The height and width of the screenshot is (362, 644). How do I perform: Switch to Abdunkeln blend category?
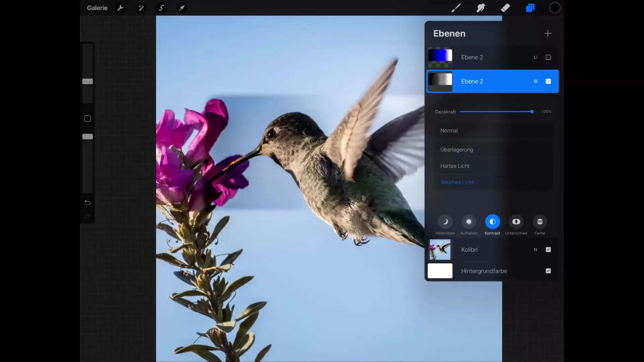point(445,225)
